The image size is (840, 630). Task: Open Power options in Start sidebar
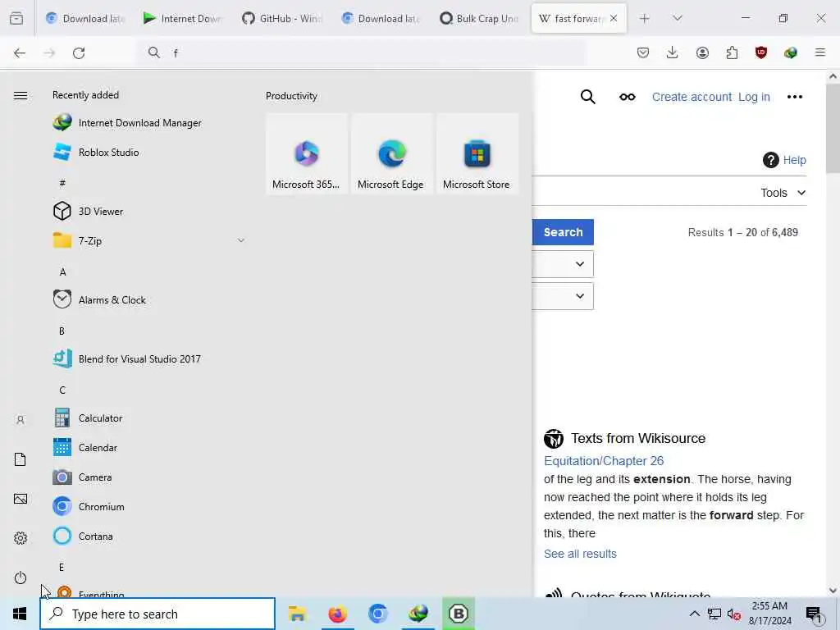point(21,577)
